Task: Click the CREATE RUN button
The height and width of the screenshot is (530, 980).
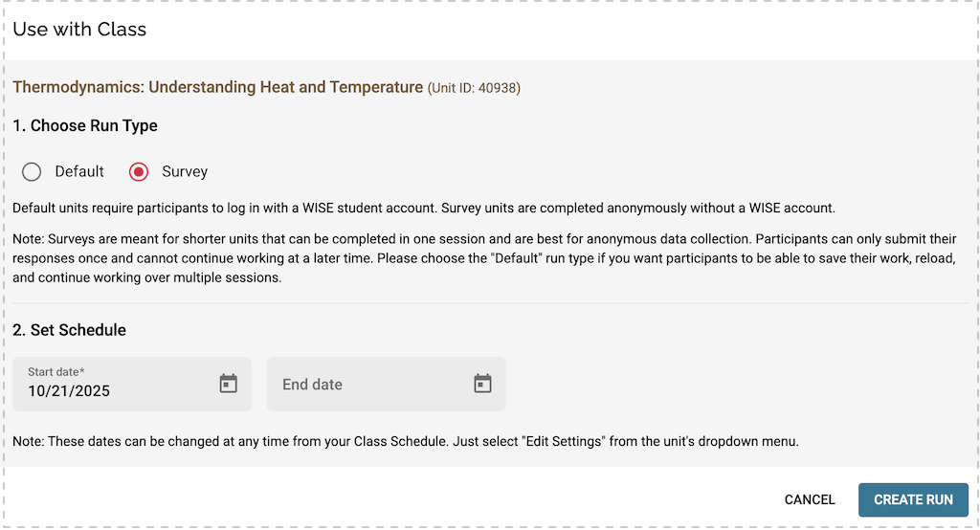Action: [x=913, y=499]
